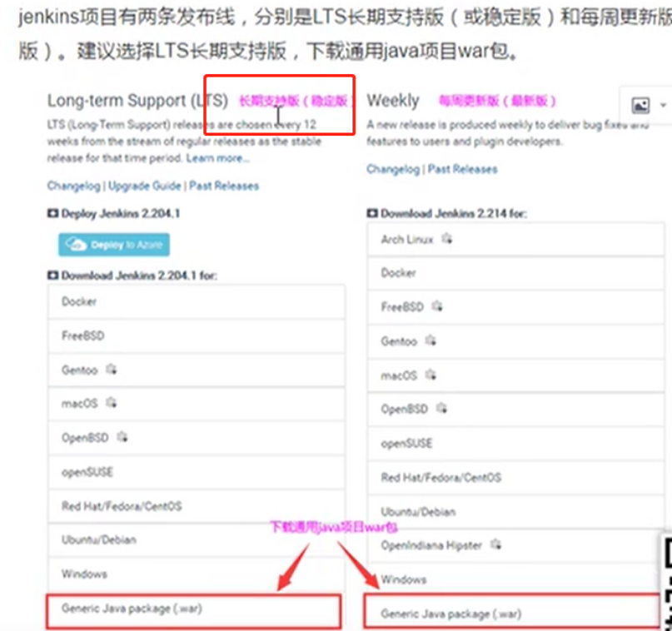Select Ubuntu/Debian in LTS download list

tap(197, 539)
